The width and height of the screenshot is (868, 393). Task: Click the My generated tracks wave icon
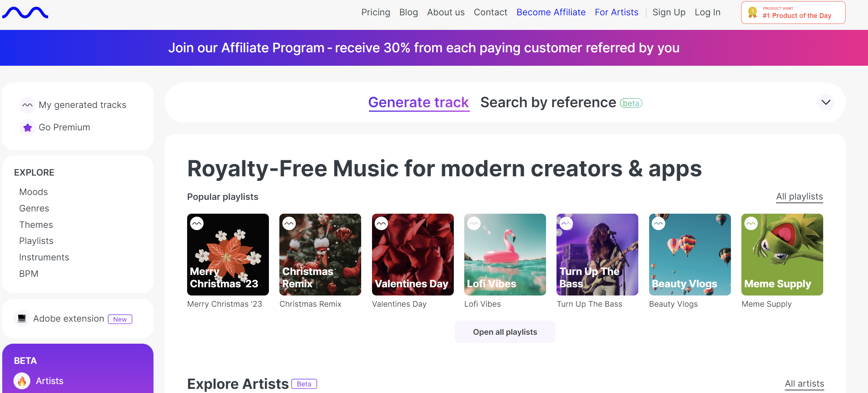pos(27,105)
